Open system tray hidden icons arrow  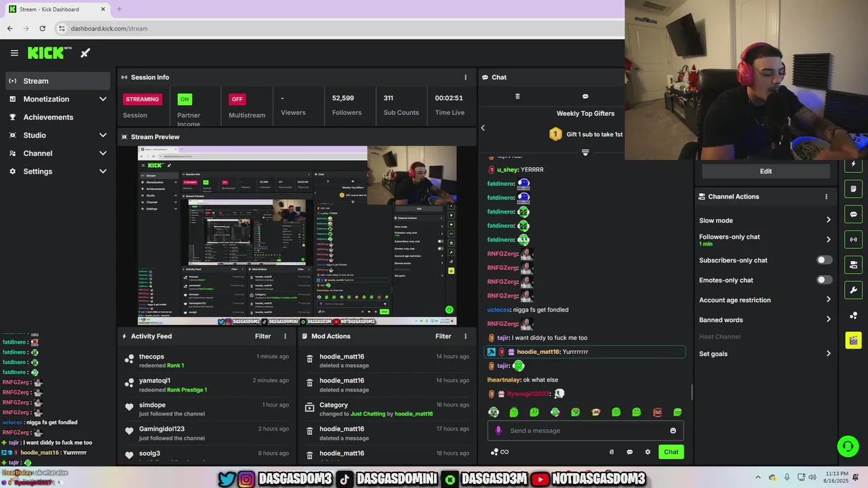tap(758, 477)
